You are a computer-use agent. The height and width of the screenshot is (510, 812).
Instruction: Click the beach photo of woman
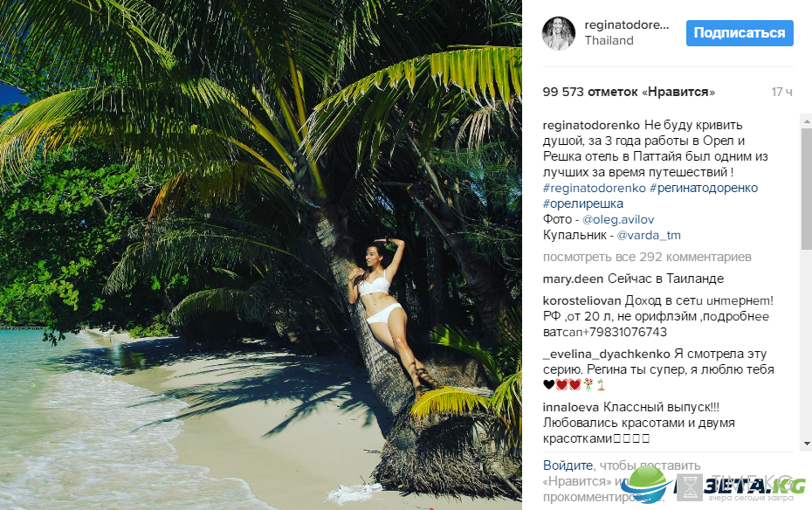[261, 255]
